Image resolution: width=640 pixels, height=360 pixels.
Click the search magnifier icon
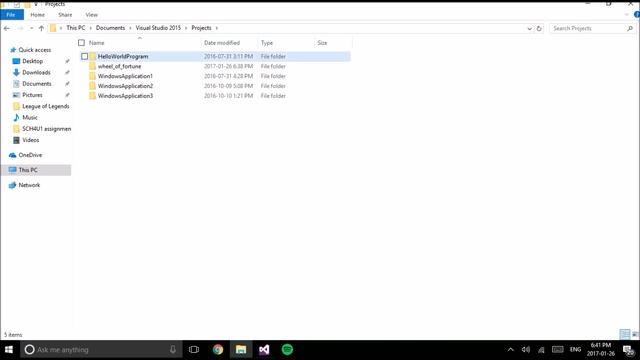pos(630,28)
